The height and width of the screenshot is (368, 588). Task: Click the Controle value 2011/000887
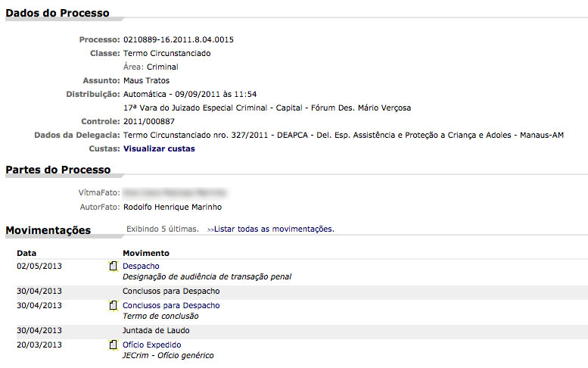pos(148,121)
